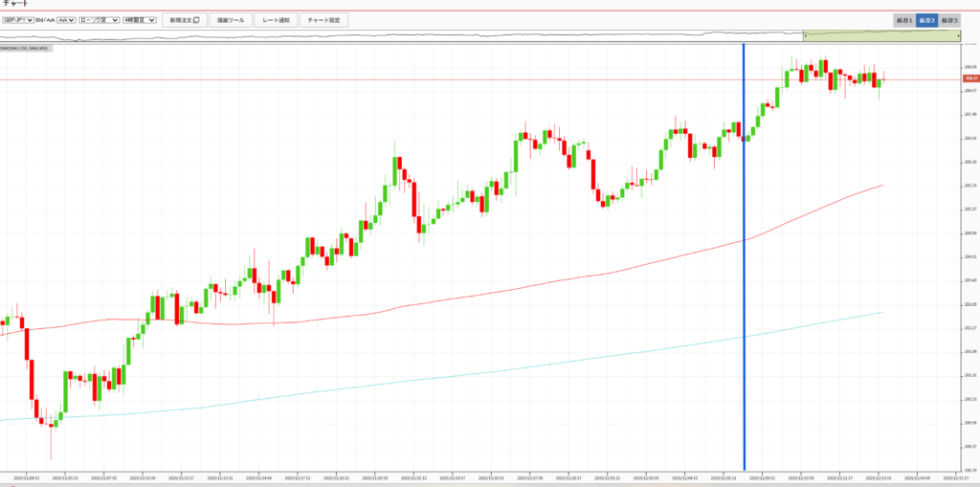
Task: Select the highlighted 保存2 layout tab
Action: coord(926,20)
